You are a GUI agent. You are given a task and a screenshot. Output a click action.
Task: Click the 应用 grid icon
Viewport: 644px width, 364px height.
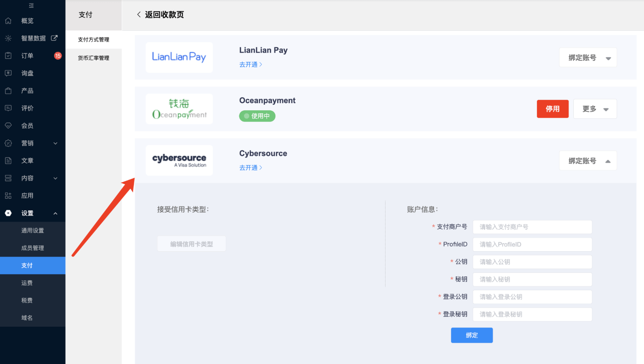coord(8,196)
